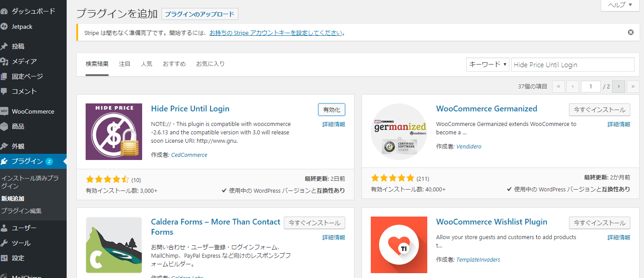Screen dimensions: 644x278
Task: Click the plug icon beside プラグイン
Action: pos(4,161)
